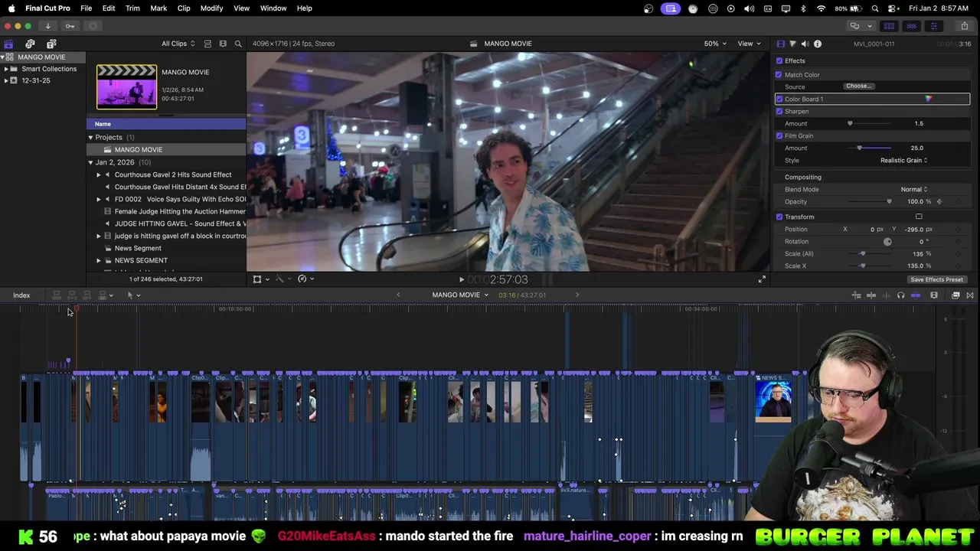Turn off the Film Grain checkbox
This screenshot has width=980, height=551.
click(779, 136)
